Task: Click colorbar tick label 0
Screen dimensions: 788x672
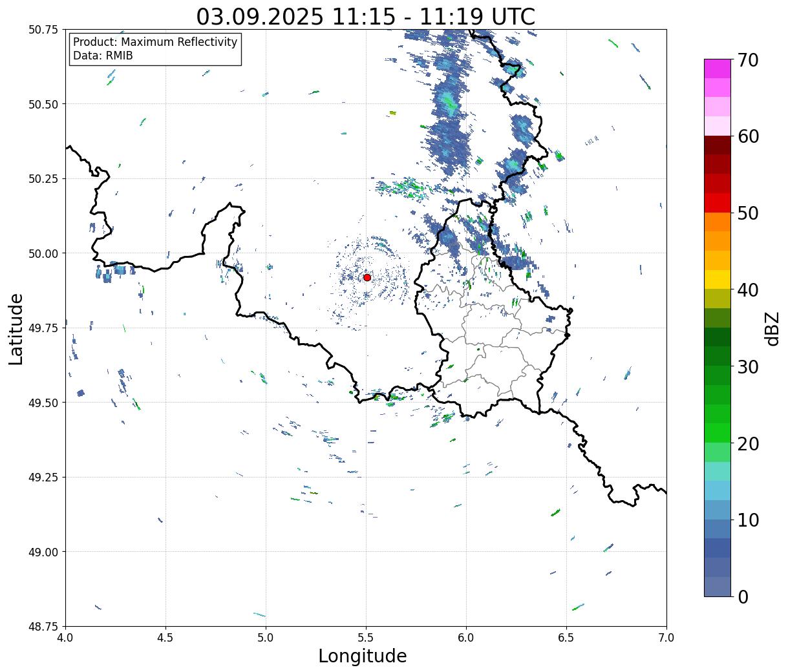Action: click(743, 597)
